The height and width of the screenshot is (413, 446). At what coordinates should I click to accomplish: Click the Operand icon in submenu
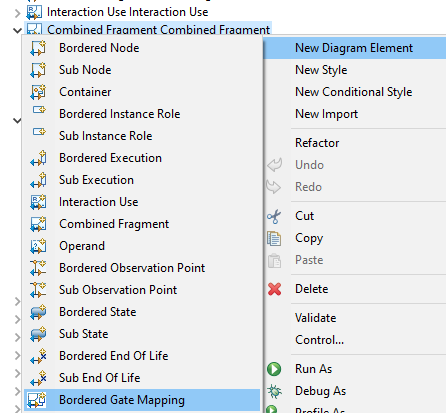38,246
